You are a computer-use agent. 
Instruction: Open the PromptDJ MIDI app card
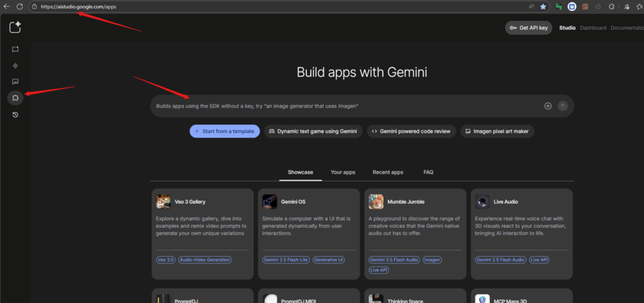(309, 296)
